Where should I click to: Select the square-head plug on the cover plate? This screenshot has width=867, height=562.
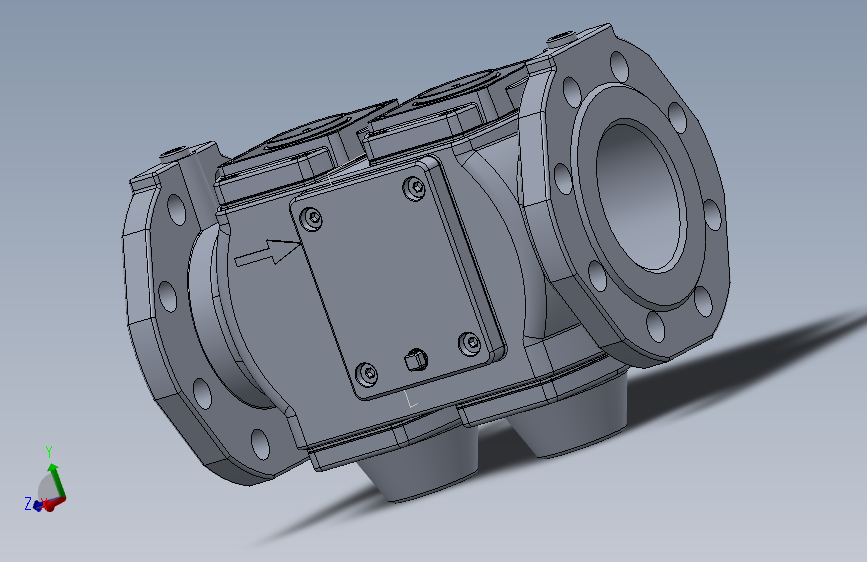tap(416, 360)
